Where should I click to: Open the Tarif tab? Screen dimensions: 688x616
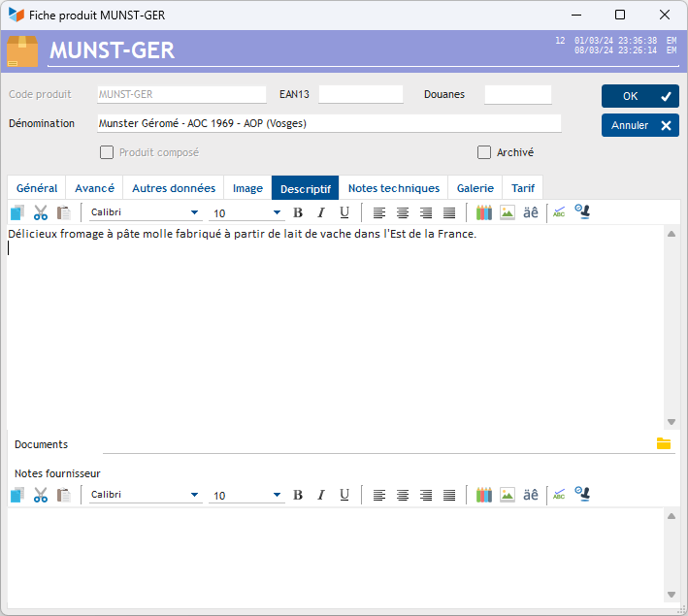click(x=523, y=188)
